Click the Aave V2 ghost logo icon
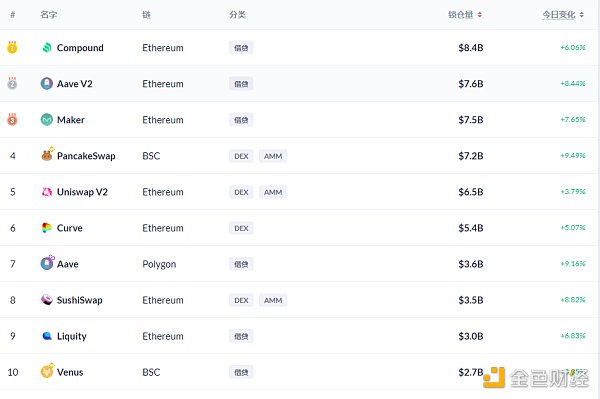 pyautogui.click(x=47, y=83)
